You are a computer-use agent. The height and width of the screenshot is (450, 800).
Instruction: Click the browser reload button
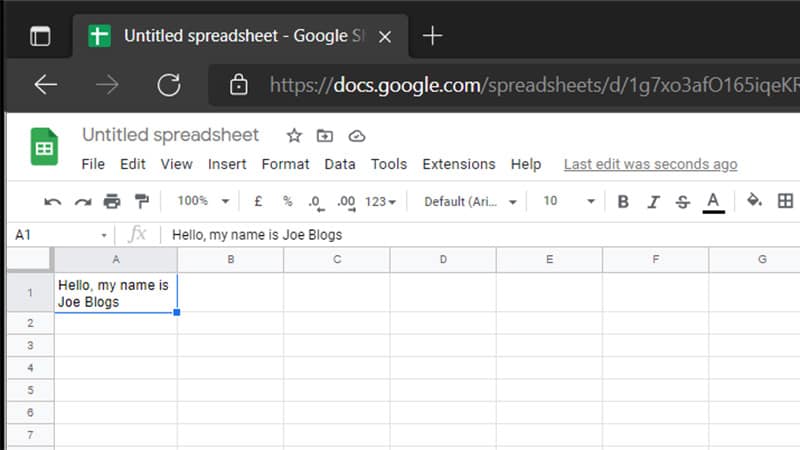(169, 85)
